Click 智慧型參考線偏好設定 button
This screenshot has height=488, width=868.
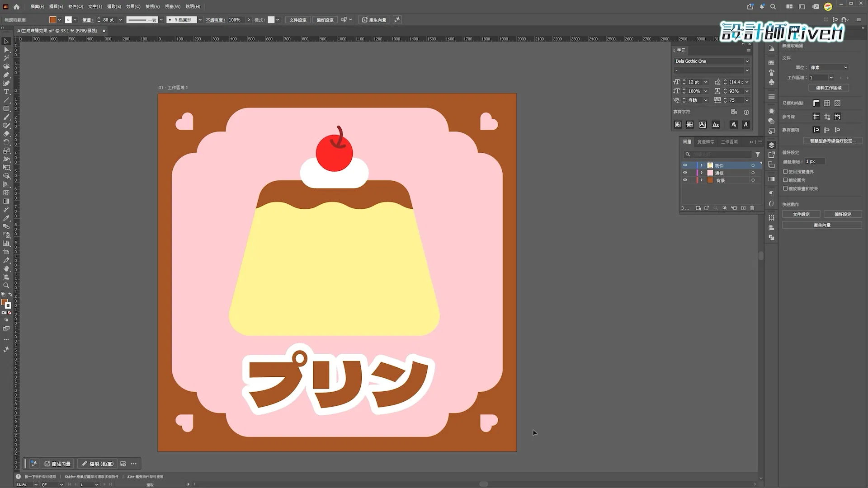pos(833,141)
